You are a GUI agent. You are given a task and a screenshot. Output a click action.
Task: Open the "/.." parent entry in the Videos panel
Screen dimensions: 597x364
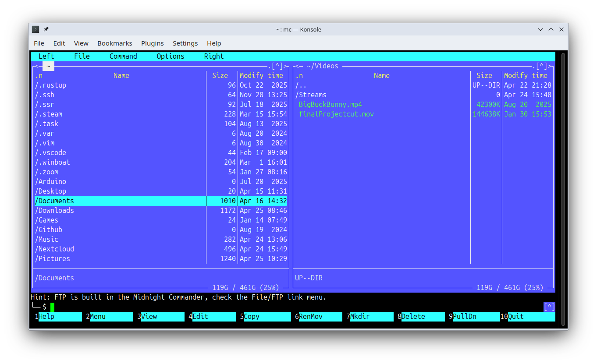point(300,85)
